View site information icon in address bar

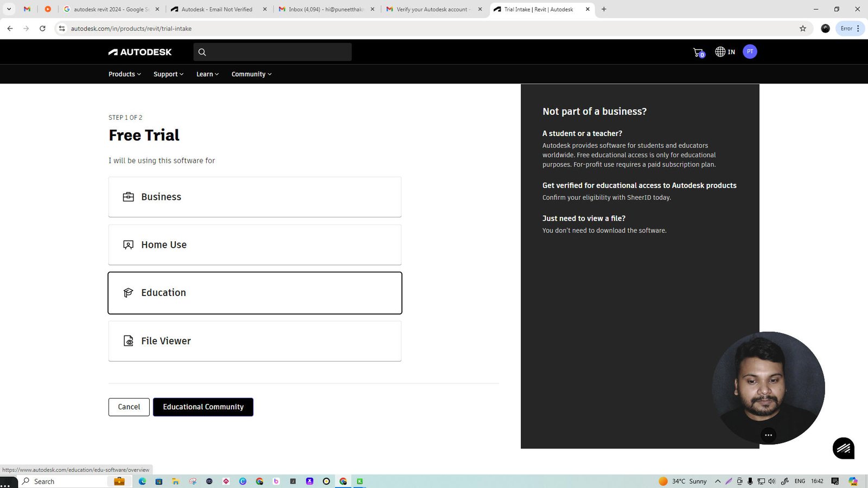tap(62, 29)
